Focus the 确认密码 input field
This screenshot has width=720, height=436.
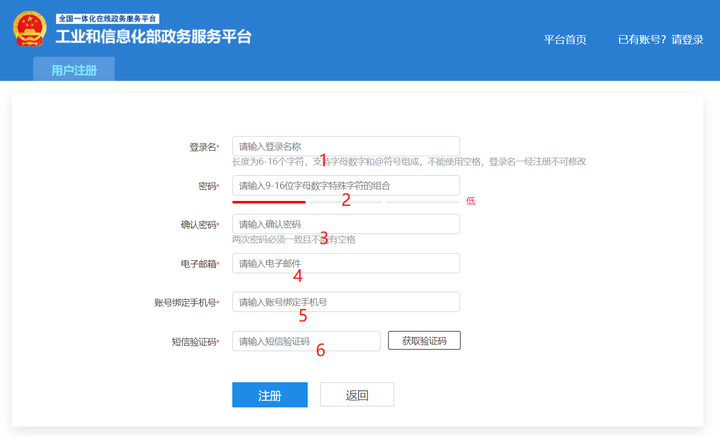click(x=346, y=224)
